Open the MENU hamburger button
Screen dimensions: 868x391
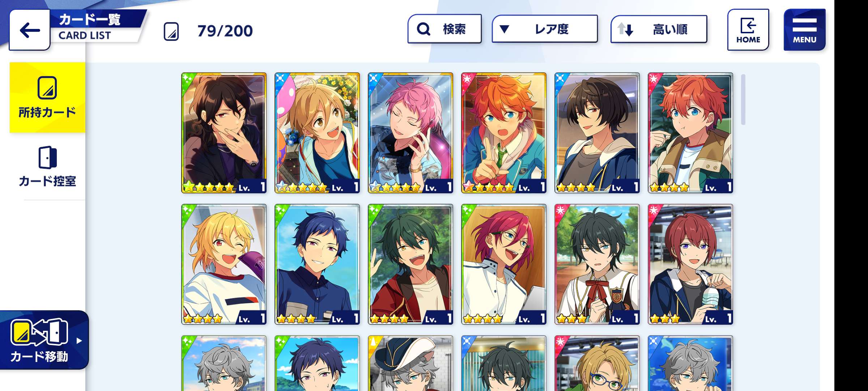804,30
